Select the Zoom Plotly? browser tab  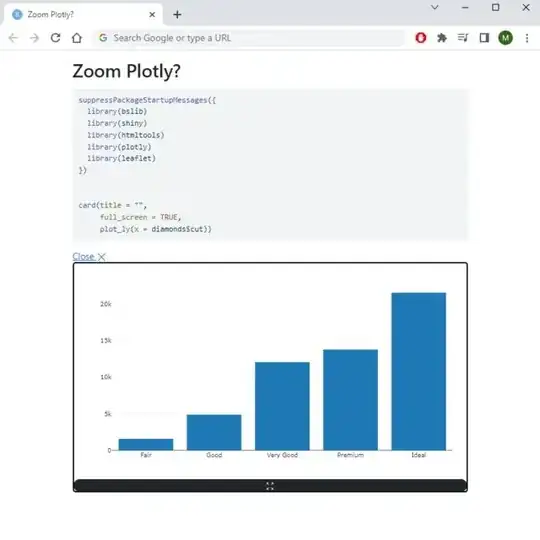coord(83,14)
